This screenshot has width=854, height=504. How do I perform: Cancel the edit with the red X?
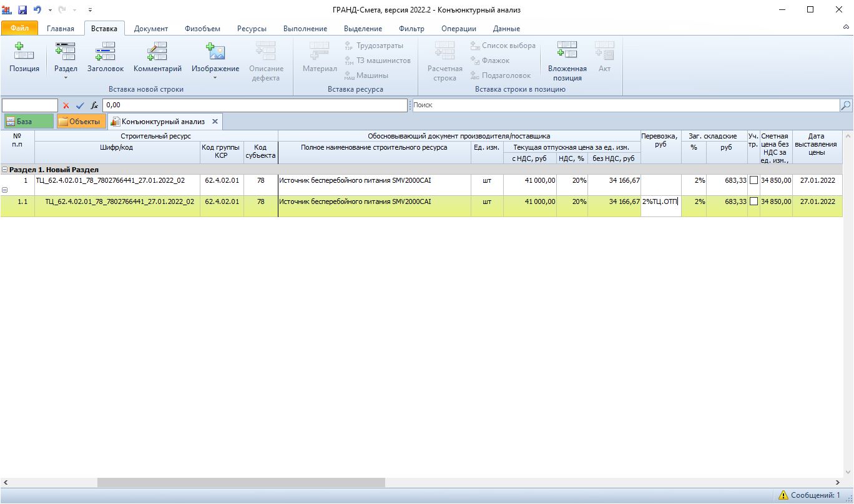coord(66,105)
